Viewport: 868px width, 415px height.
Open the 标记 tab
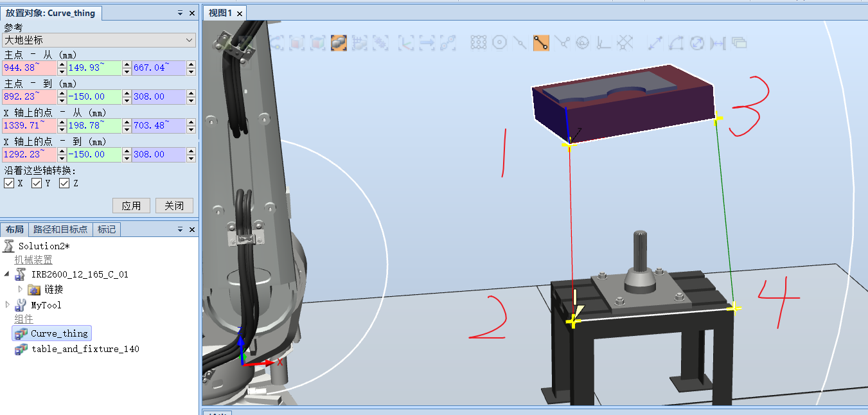[x=106, y=229]
